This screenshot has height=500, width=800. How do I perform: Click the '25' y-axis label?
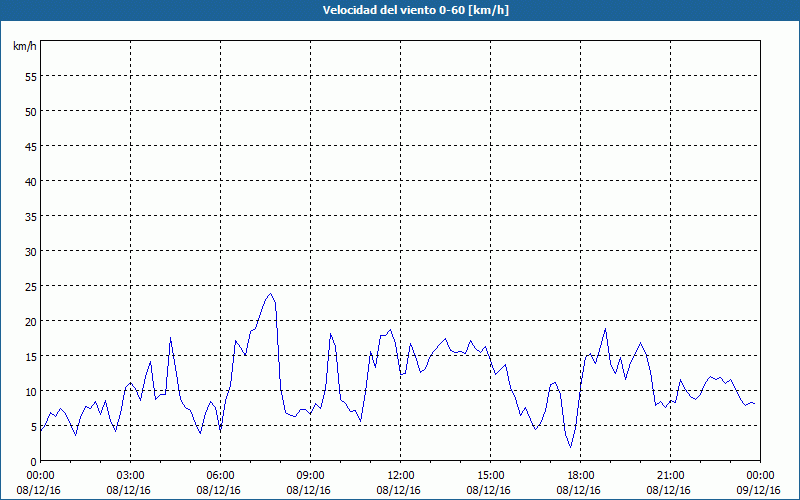(x=31, y=287)
